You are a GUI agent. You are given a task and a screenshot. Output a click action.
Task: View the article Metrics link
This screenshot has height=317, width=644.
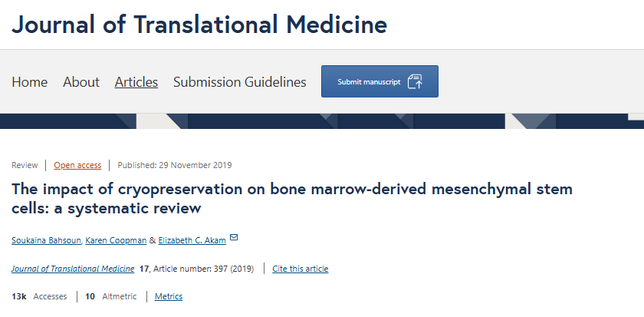[169, 296]
